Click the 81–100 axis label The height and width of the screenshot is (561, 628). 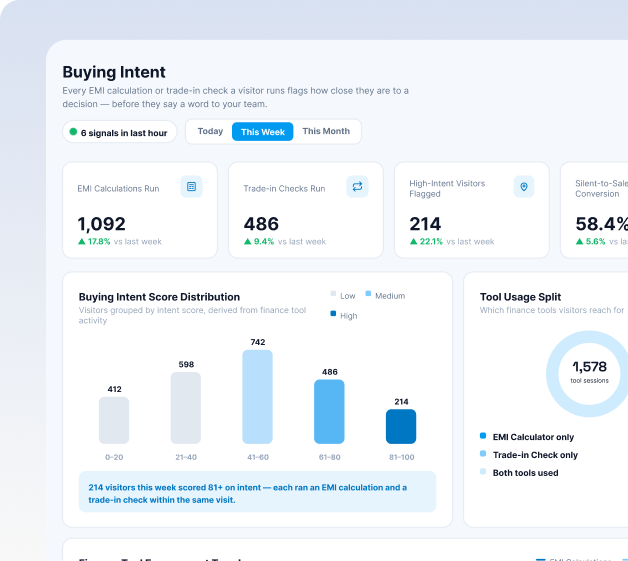(x=402, y=457)
